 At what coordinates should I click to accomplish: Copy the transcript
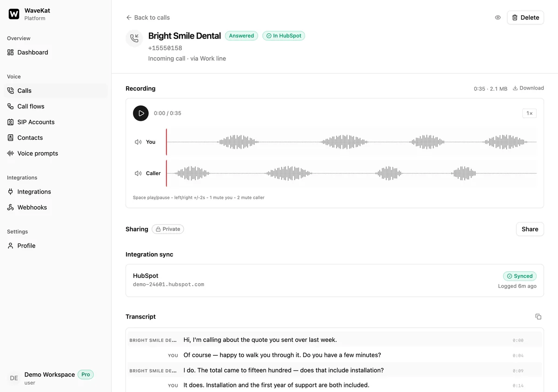pos(538,317)
